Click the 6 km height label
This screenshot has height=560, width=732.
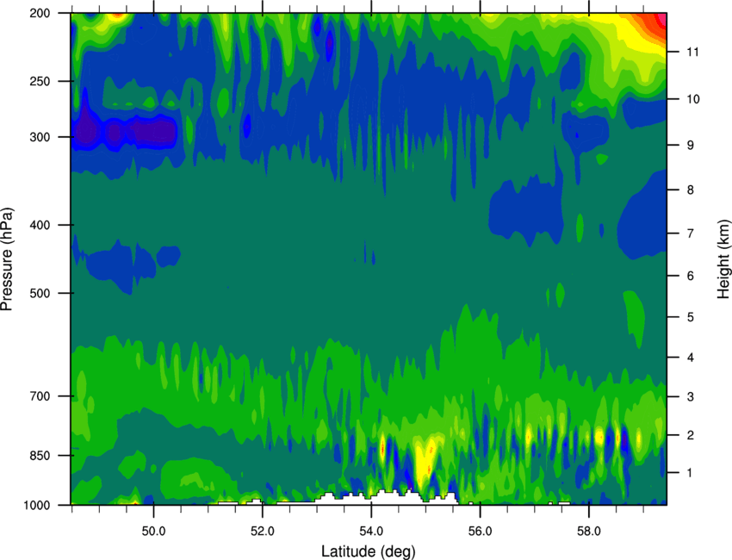coord(691,276)
